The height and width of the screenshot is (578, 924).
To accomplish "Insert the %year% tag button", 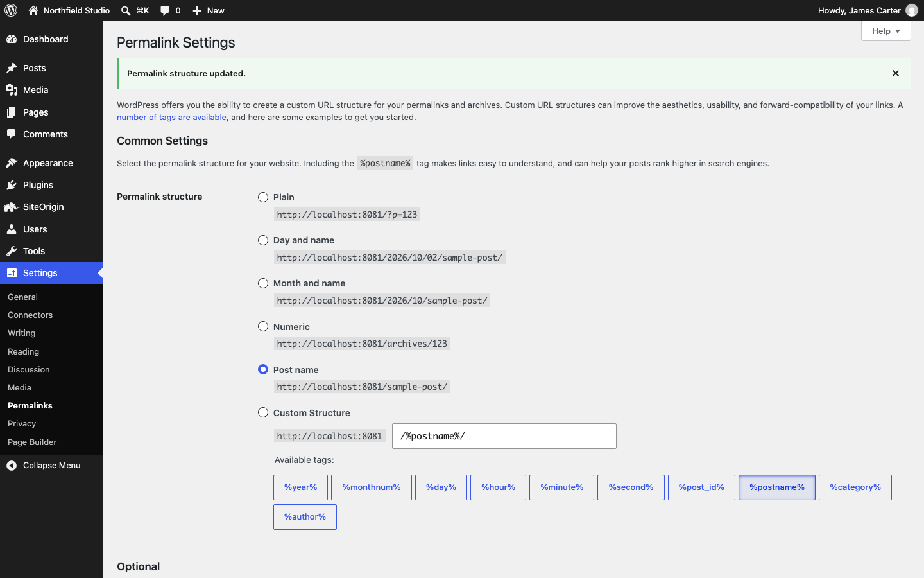I will [x=300, y=487].
